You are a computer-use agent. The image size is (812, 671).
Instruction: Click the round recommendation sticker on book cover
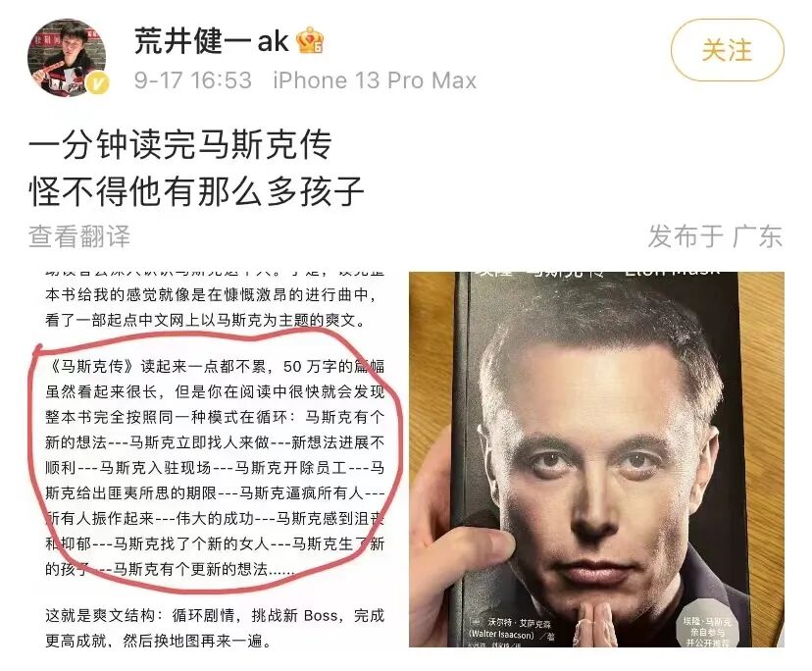(x=707, y=631)
